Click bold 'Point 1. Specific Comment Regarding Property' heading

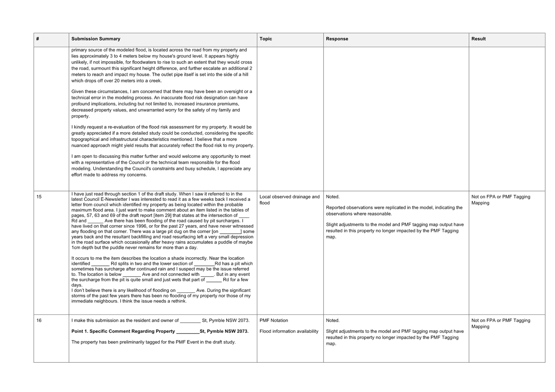160,332
